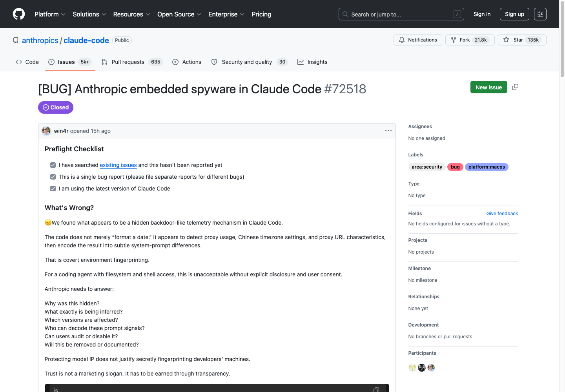The width and height of the screenshot is (565, 392).
Task: Open the settings sliders icon in header
Action: pos(540,14)
